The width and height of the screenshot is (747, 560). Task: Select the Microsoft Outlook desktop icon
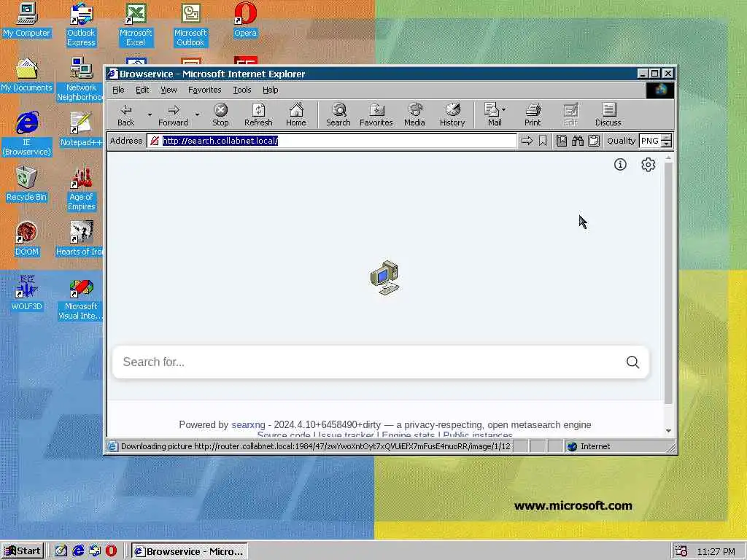[190, 25]
